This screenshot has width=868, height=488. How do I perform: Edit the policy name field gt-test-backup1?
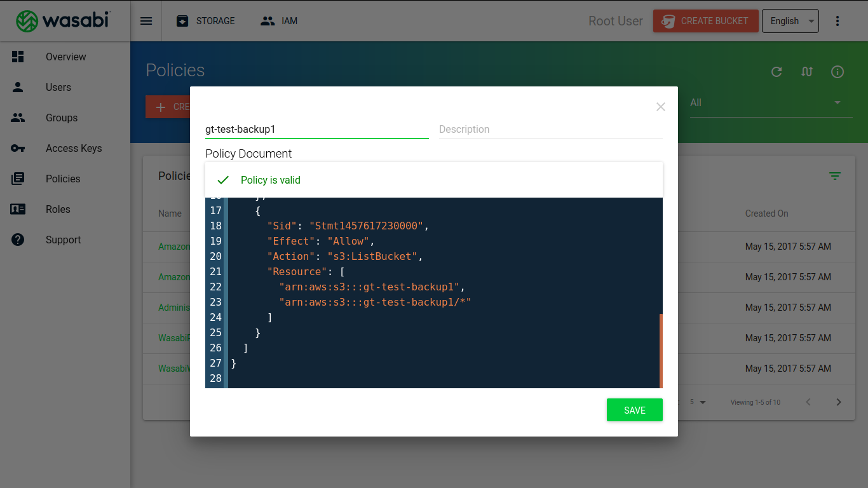[x=317, y=129]
